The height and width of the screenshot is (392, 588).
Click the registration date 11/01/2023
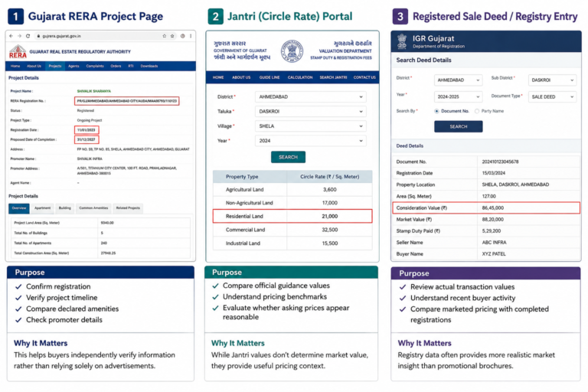[87, 130]
